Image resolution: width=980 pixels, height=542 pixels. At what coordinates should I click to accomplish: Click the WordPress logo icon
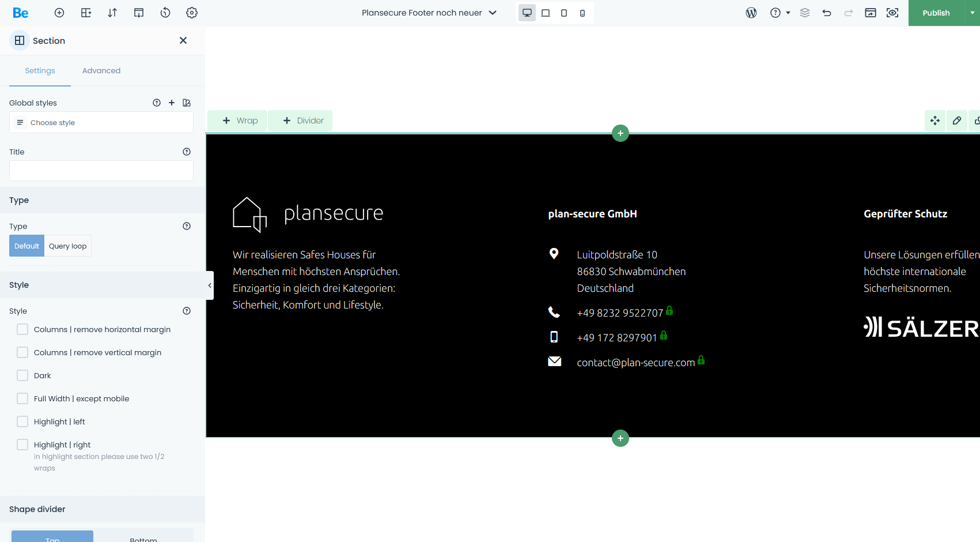[x=751, y=13]
